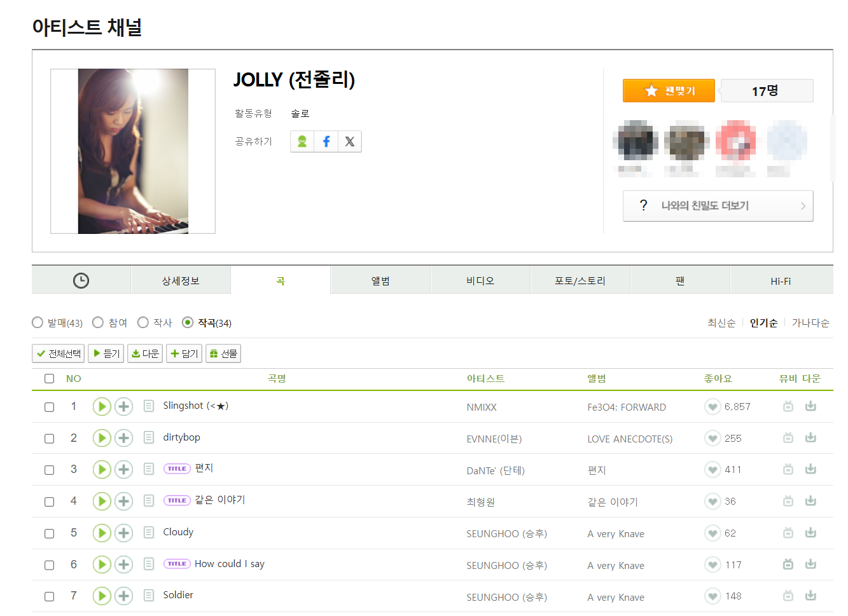
Task: Download How could I say track
Action: pyautogui.click(x=810, y=565)
